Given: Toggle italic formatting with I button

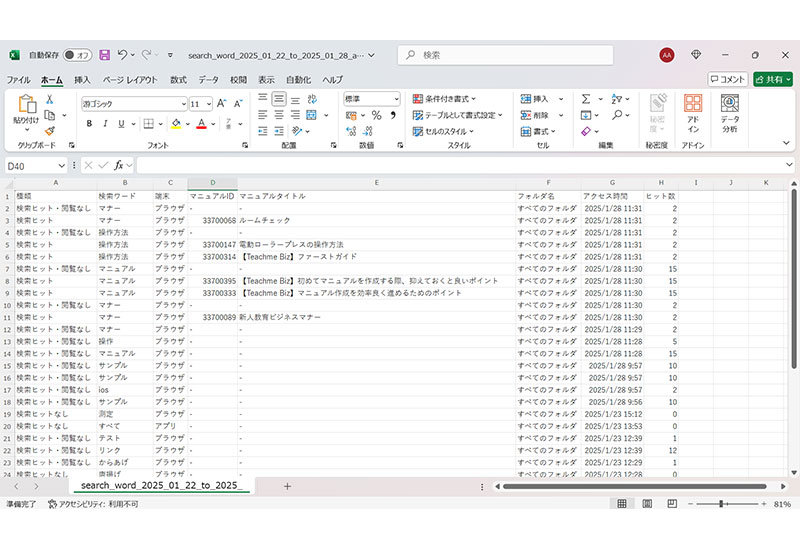Looking at the screenshot, I should coord(105,124).
